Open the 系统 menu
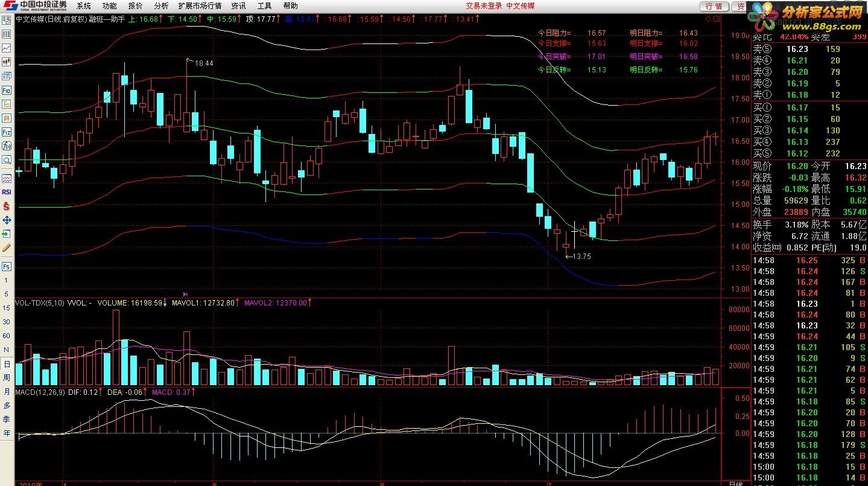This screenshot has width=868, height=486. 83,5
